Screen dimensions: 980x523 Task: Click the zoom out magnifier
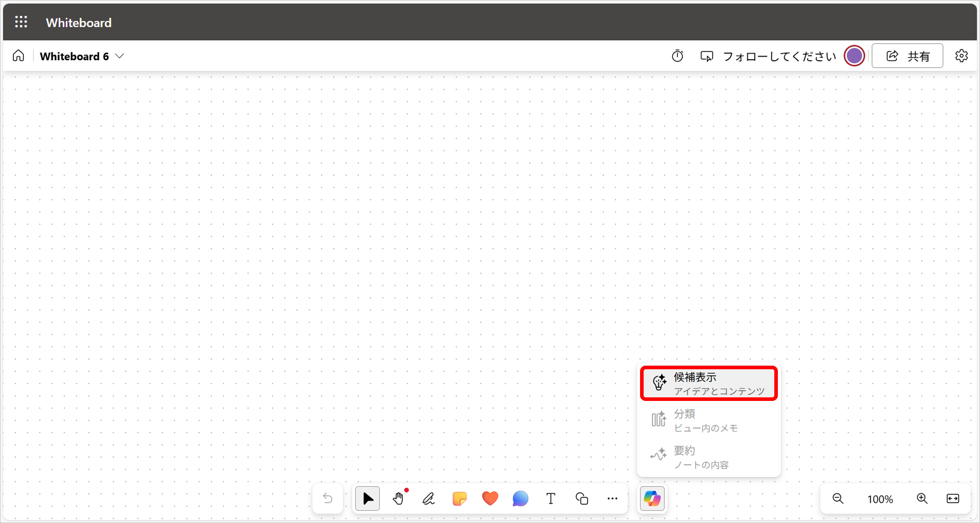point(838,498)
